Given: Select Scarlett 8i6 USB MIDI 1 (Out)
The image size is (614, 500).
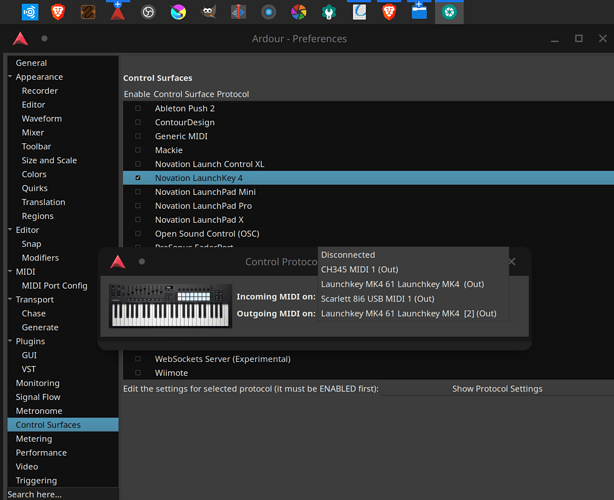Looking at the screenshot, I should (377, 298).
